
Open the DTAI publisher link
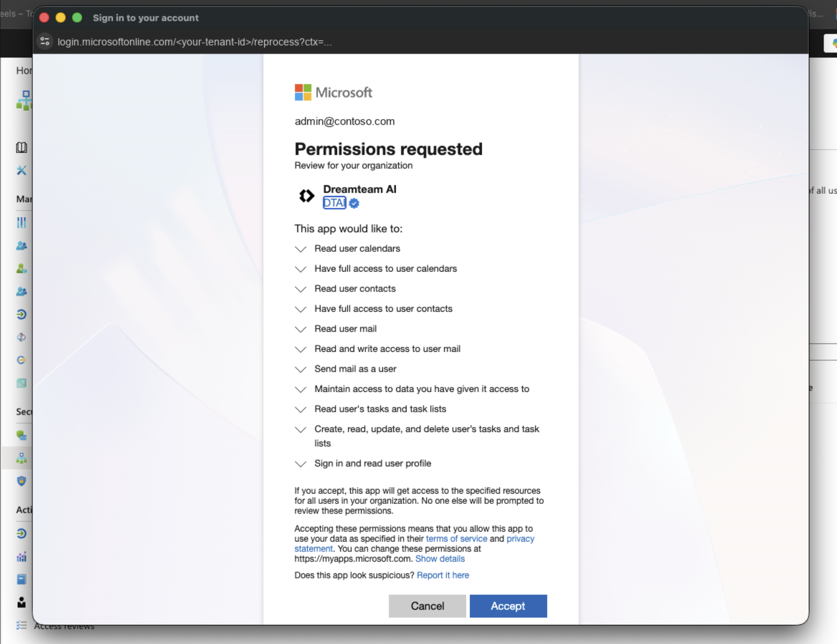(335, 203)
